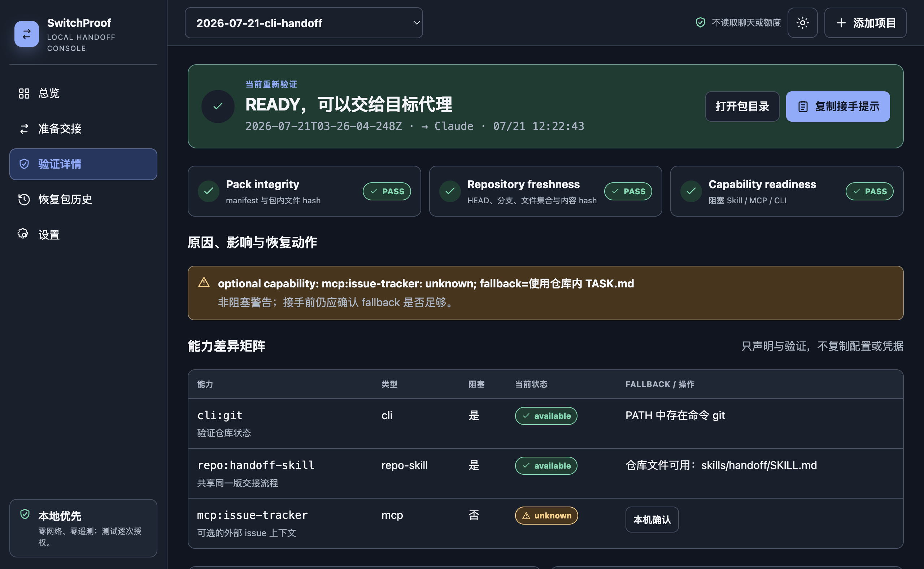
Task: Click the SwitchProof swap-arrows logo icon
Action: click(27, 34)
